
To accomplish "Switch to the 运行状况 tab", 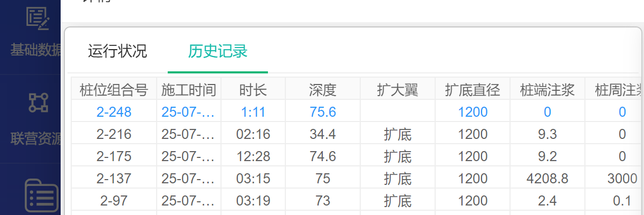I will pos(117,51).
